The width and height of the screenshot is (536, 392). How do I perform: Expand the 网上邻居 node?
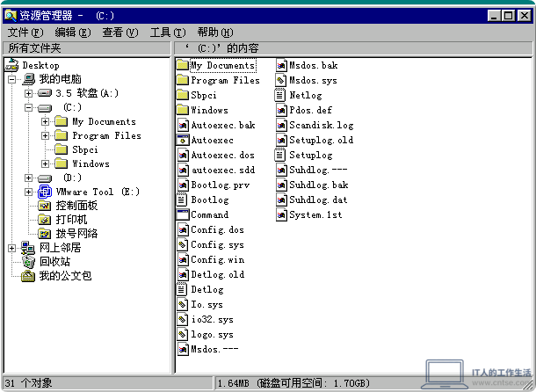(x=12, y=248)
